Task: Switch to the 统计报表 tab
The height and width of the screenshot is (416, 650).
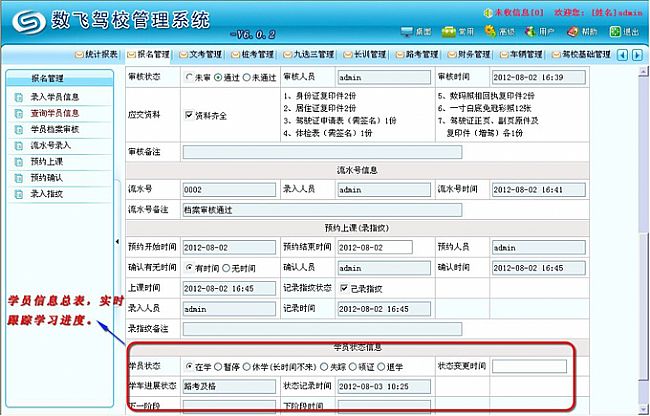Action: [x=97, y=54]
